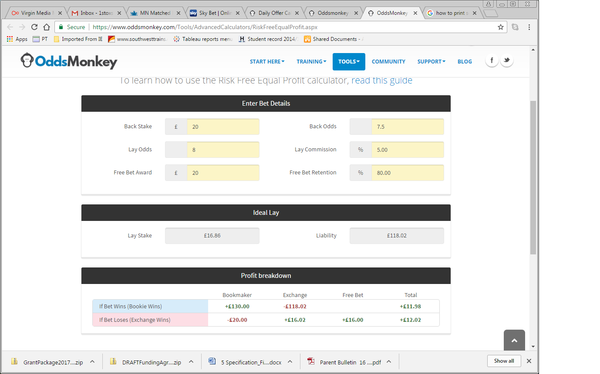The image size is (600, 374).
Task: Open the Chrome three-dot menu
Action: 529,27
